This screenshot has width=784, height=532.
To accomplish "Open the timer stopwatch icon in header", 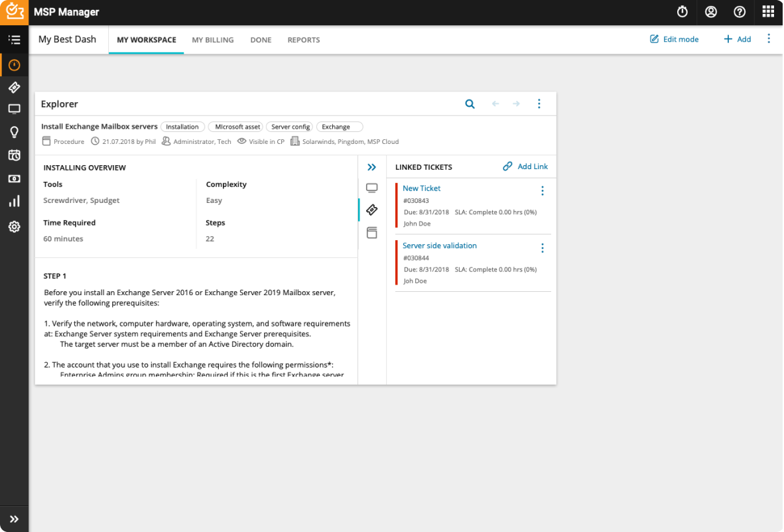I will pos(682,12).
